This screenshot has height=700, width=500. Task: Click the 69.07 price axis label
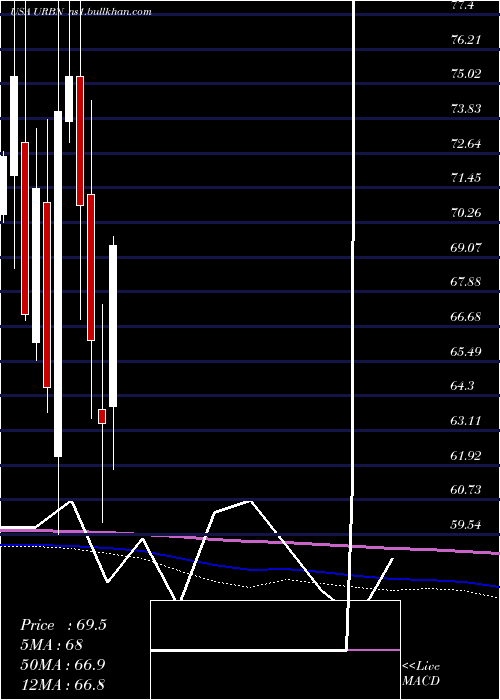coord(467,247)
